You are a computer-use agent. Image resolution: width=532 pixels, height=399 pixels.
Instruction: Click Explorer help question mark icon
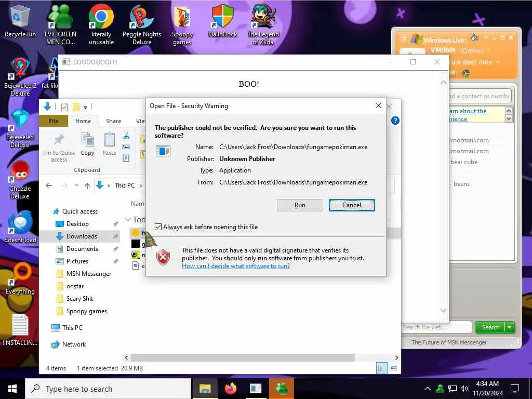tap(395, 121)
